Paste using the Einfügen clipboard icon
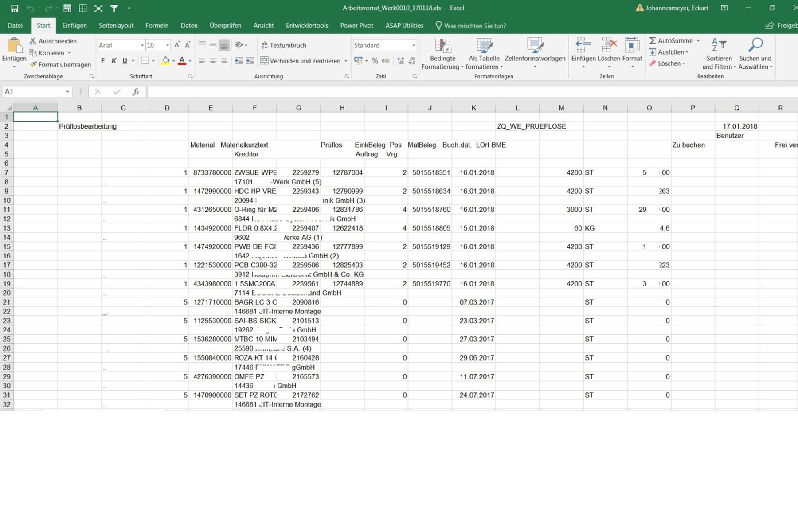Viewport: 798px width, 532px height. pyautogui.click(x=14, y=46)
